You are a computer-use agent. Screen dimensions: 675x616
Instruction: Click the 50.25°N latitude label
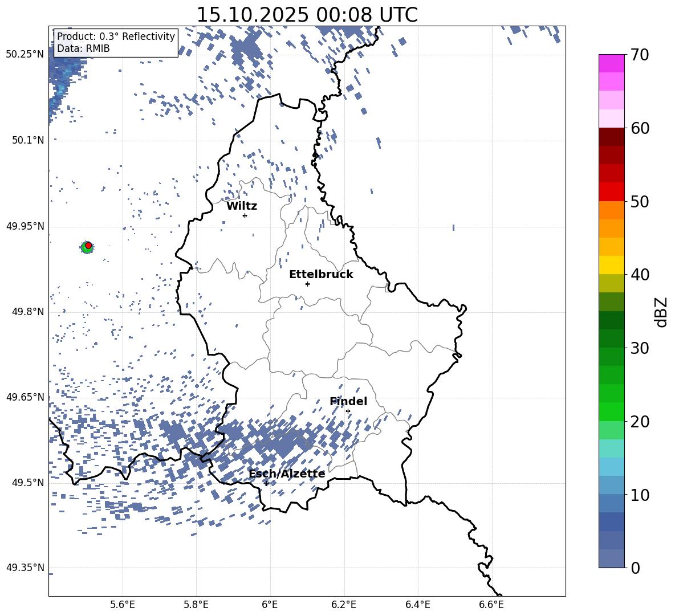click(x=25, y=55)
